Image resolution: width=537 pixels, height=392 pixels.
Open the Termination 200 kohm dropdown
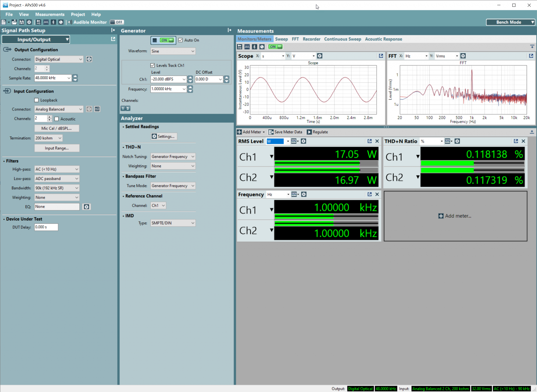pos(48,138)
